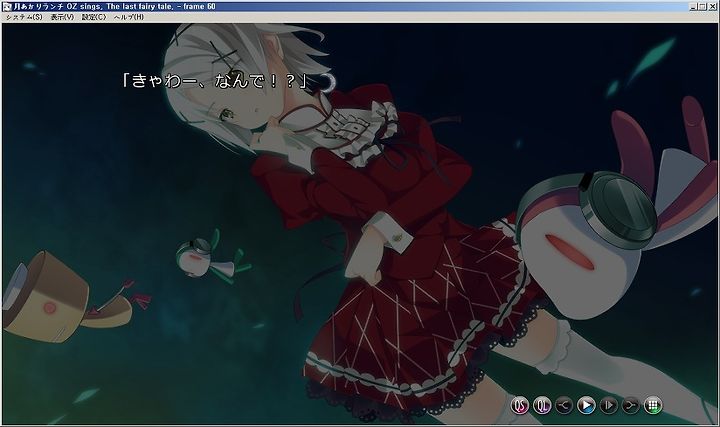Click the crescent moon advance cursor
This screenshot has height=427, width=720.
tap(329, 83)
